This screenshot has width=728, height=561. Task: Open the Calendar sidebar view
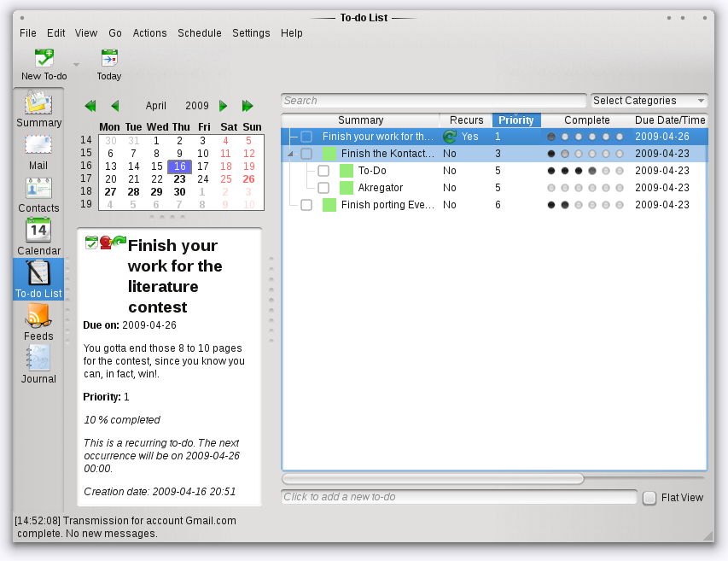pyautogui.click(x=38, y=237)
